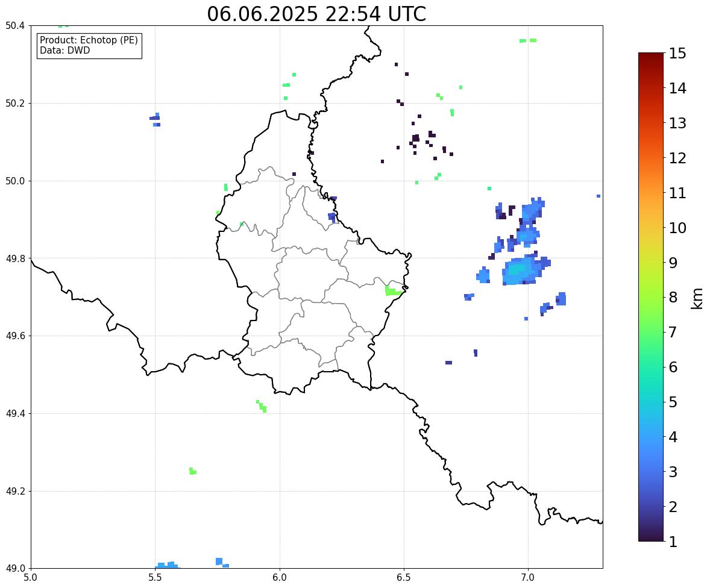710x588 pixels.
Task: Click the colorbar tick label 12
Action: (x=677, y=158)
